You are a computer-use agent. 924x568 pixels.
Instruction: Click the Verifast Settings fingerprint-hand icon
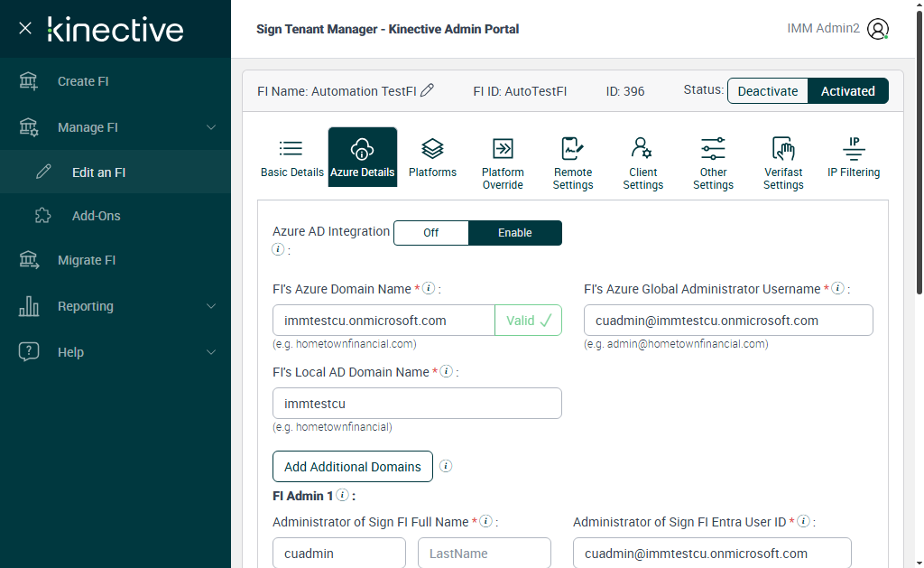pos(783,149)
